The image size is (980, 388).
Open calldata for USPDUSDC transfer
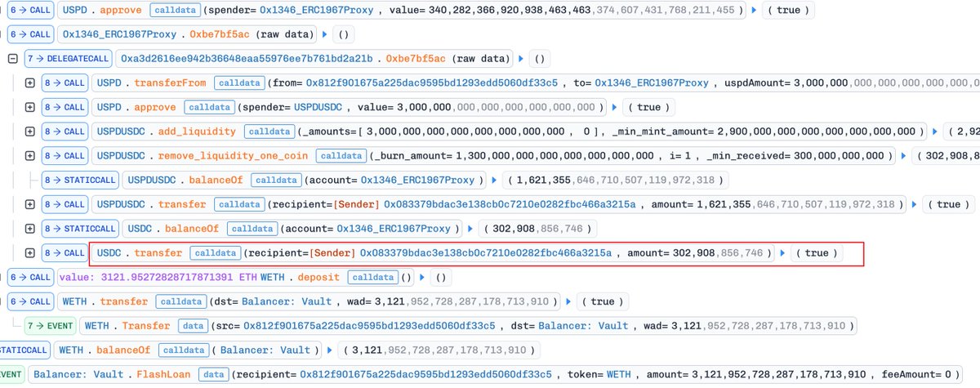(x=240, y=204)
